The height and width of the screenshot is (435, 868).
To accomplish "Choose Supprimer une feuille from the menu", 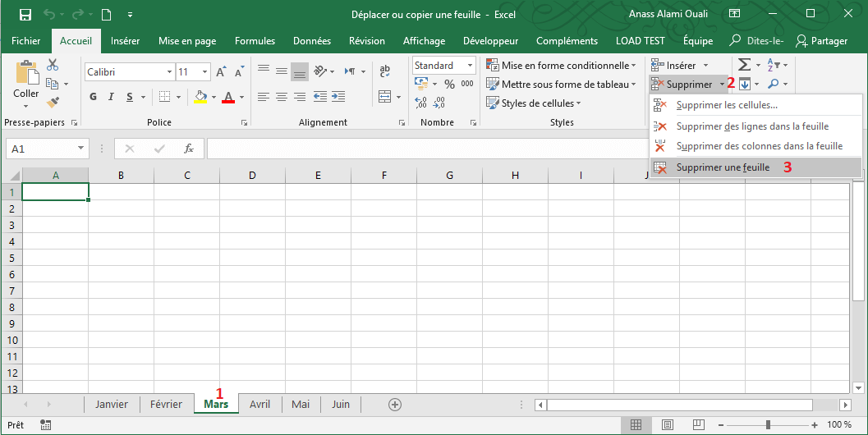I will pos(723,167).
